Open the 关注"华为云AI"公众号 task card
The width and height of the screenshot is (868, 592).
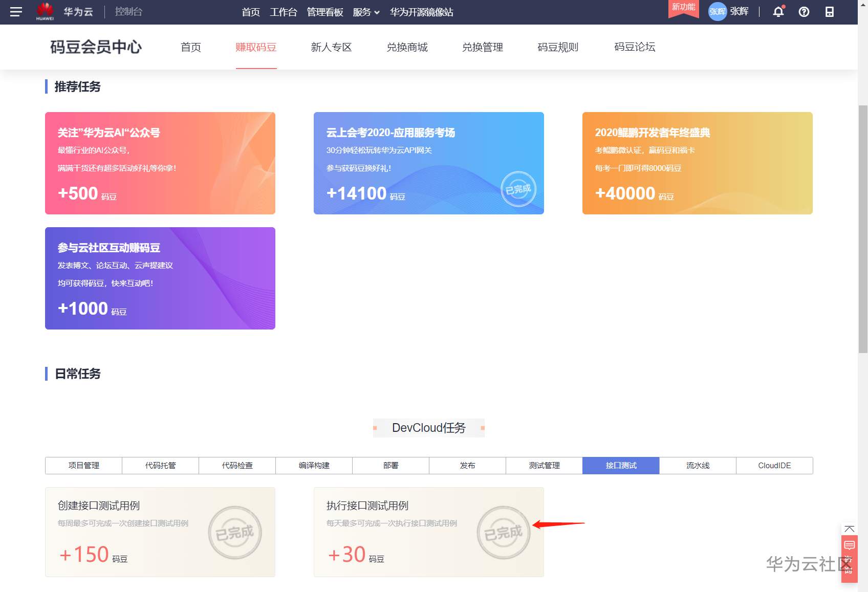(x=160, y=163)
